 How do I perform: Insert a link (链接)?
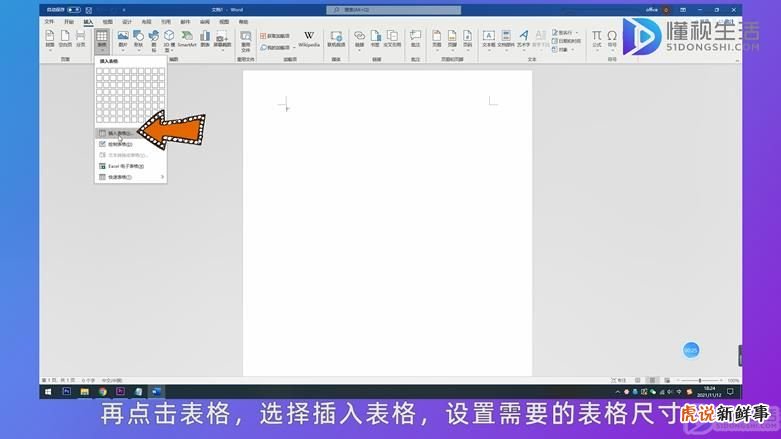point(359,40)
